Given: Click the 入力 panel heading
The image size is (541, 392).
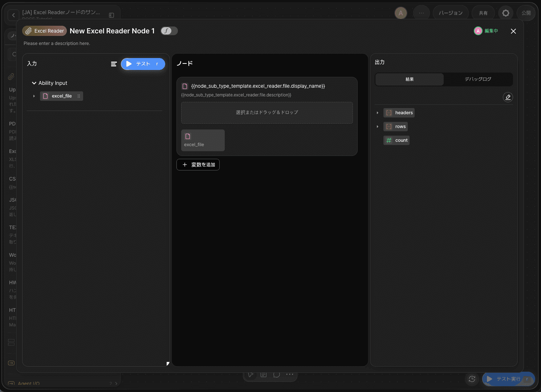Looking at the screenshot, I should point(32,63).
